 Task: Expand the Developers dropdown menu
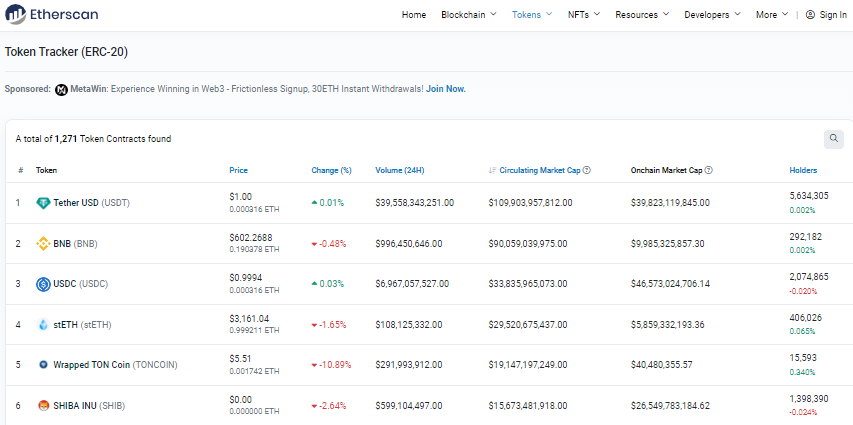tap(712, 15)
